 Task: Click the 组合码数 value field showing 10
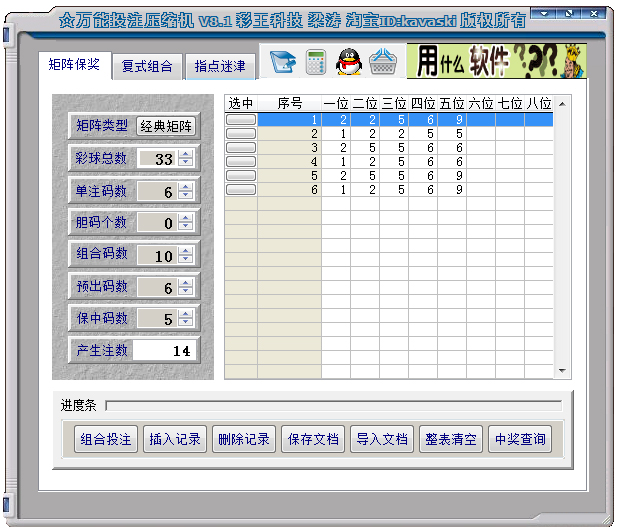pyautogui.click(x=158, y=255)
